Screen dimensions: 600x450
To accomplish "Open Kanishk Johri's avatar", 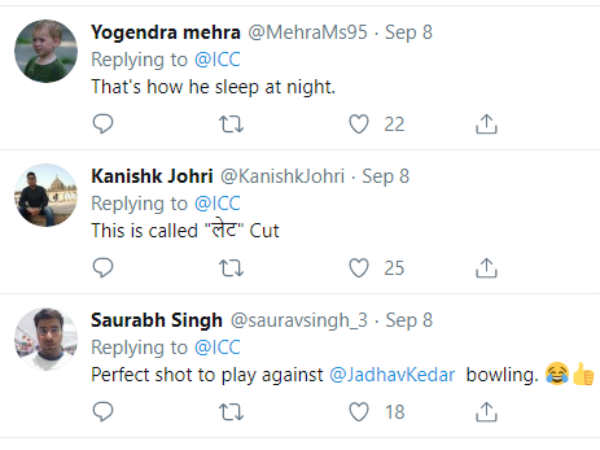I will click(46, 194).
